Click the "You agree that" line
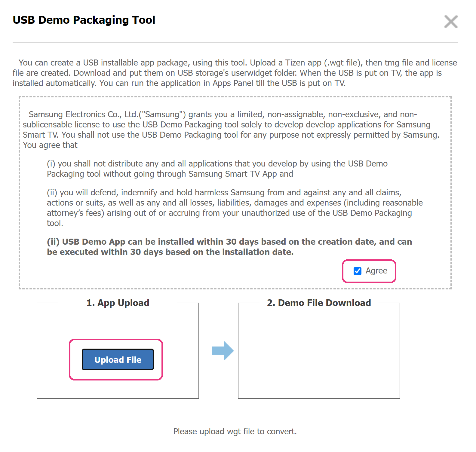The width and height of the screenshot is (476, 452). [x=50, y=145]
